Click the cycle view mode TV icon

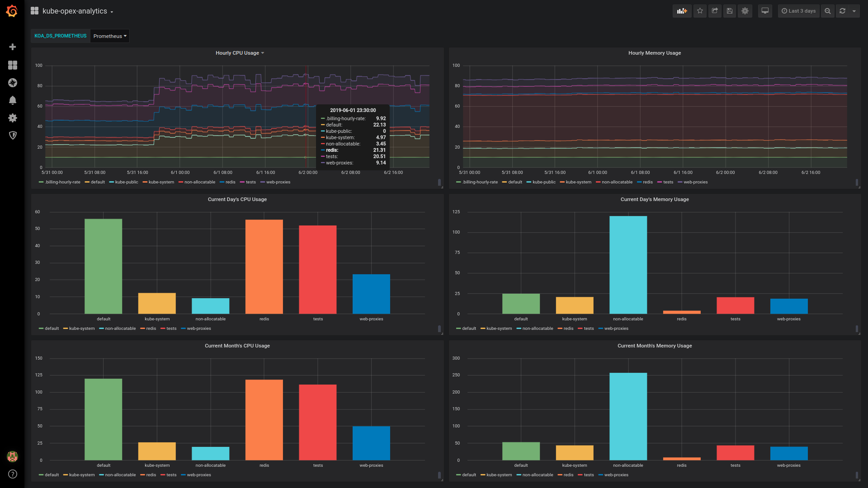click(x=765, y=11)
